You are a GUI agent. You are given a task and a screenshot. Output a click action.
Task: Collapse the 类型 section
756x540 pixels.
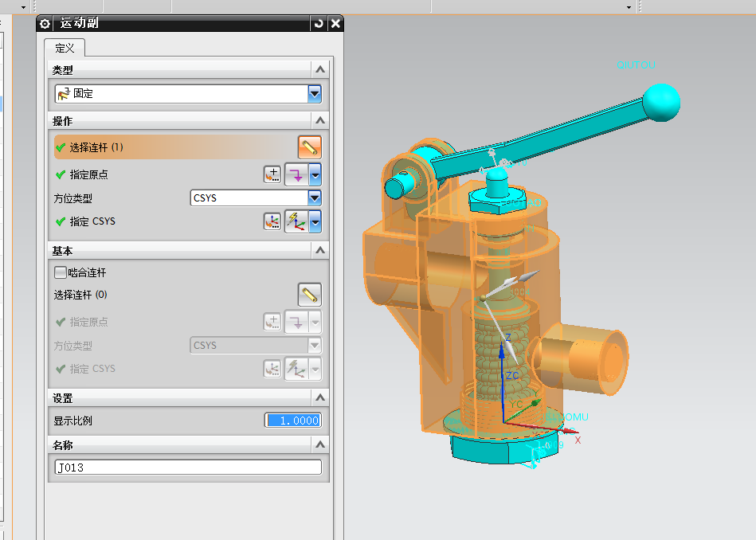320,70
